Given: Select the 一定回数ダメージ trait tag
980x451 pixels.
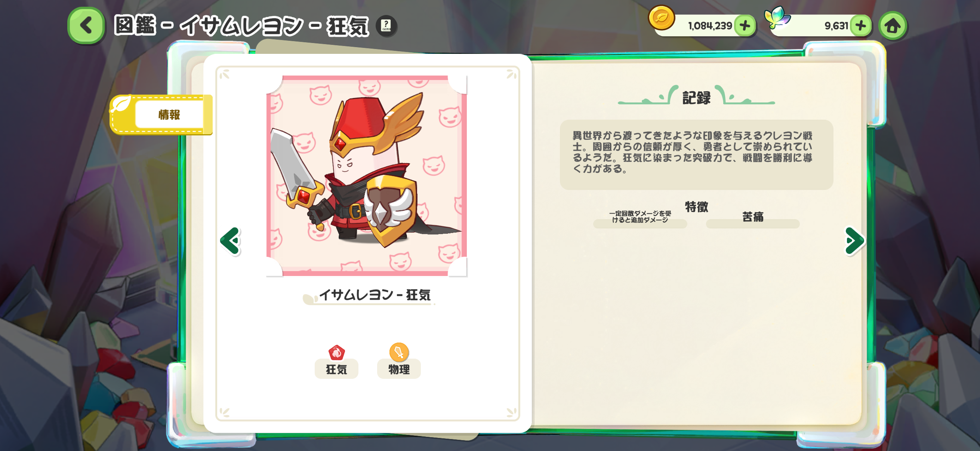Looking at the screenshot, I should point(640,219).
